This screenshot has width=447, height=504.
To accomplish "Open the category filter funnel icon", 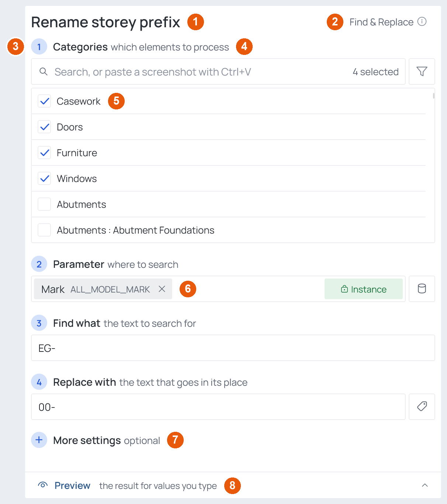I will pos(422,71).
